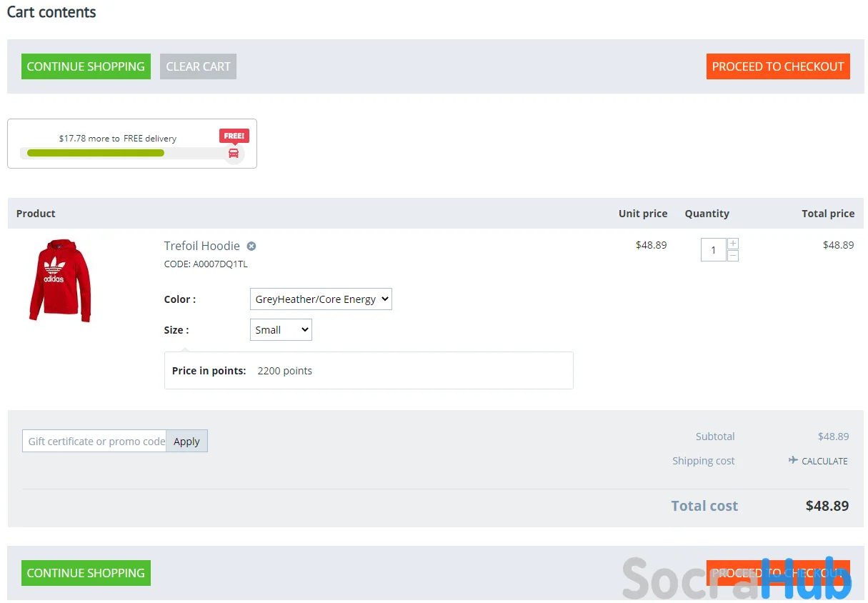Open the Color dropdown
This screenshot has height=603, width=868.
point(321,299)
